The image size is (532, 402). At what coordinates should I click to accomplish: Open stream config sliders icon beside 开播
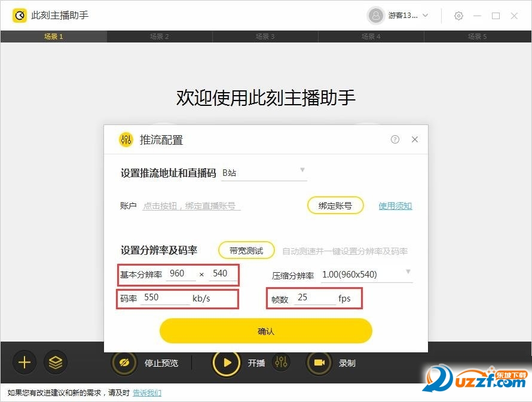281,363
